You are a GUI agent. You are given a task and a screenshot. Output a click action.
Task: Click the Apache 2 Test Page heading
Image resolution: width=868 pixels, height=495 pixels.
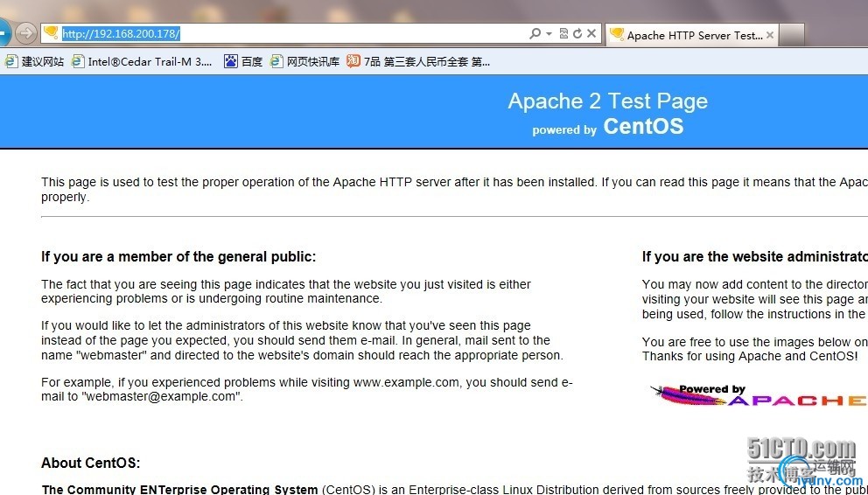point(608,101)
